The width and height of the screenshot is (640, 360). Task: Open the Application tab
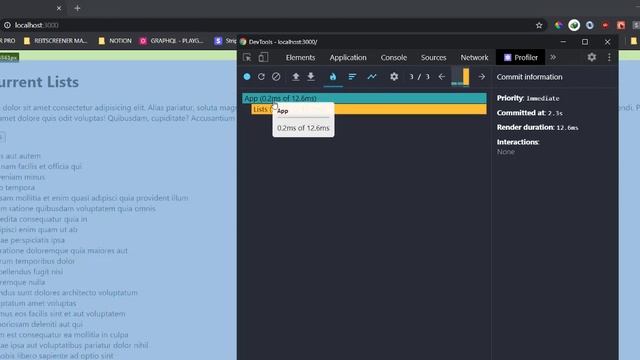(x=348, y=58)
